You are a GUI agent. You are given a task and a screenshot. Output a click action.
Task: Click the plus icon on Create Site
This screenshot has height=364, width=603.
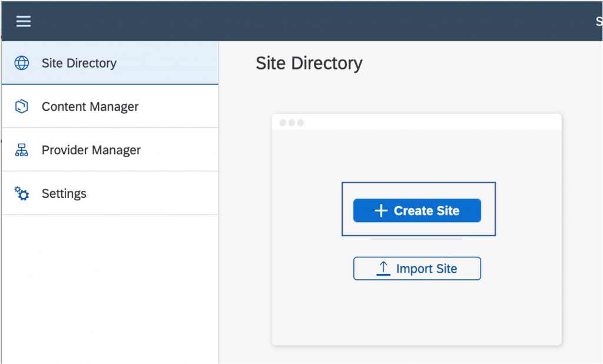(x=381, y=210)
